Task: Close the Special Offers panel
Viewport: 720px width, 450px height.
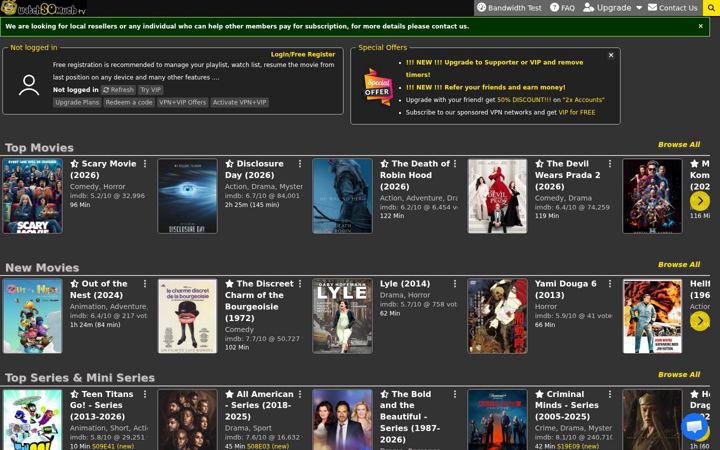Action: [611, 55]
